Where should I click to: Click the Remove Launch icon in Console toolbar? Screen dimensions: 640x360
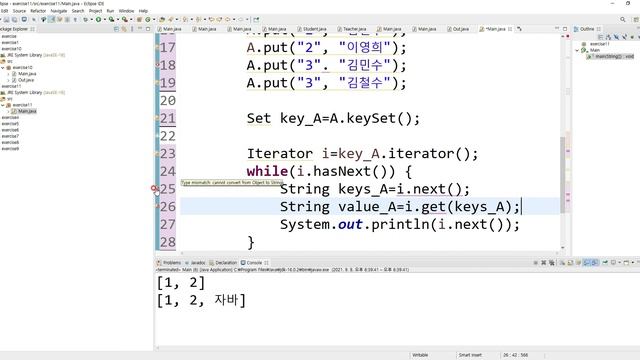(544, 262)
